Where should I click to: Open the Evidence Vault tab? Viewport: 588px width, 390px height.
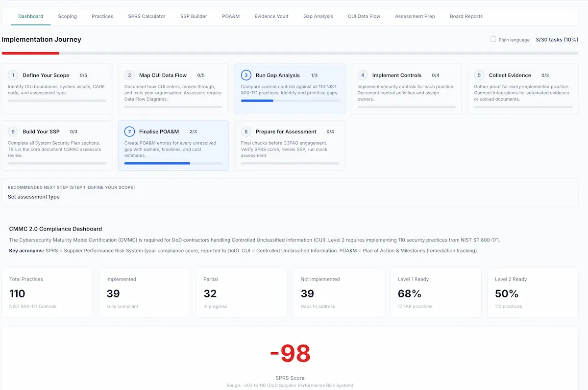pos(271,16)
